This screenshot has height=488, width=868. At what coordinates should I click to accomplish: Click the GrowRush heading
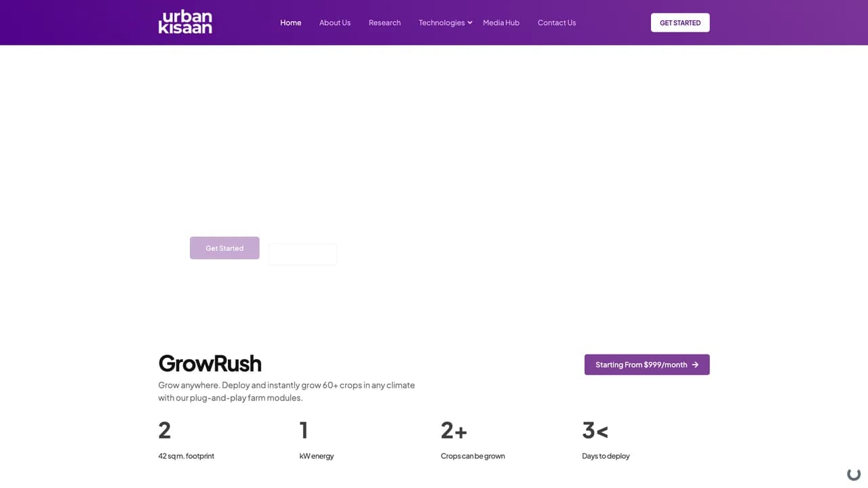tap(210, 363)
